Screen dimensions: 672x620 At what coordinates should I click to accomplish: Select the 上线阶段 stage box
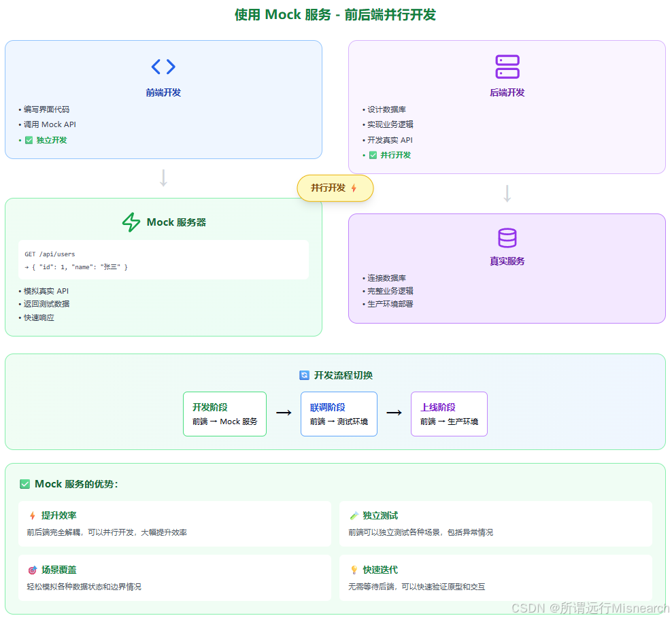pyautogui.click(x=449, y=413)
